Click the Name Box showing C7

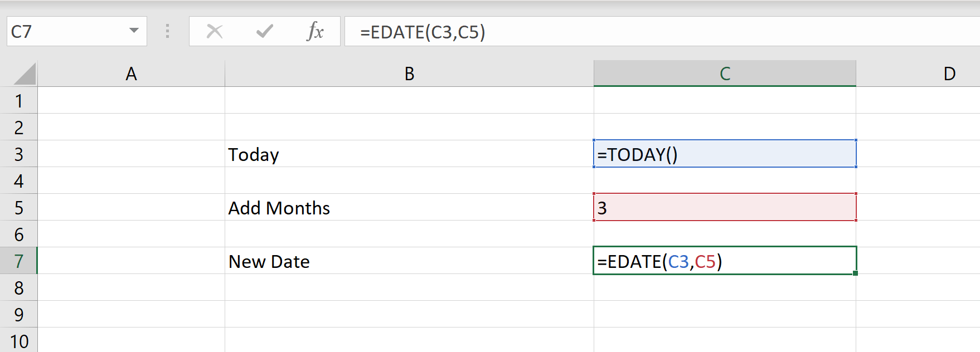61,32
